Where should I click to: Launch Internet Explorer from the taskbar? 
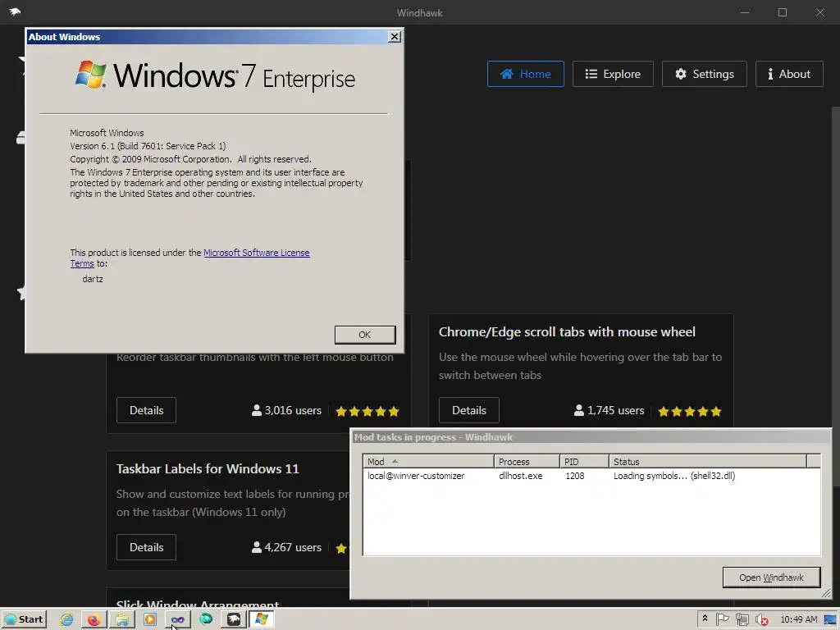pos(67,619)
